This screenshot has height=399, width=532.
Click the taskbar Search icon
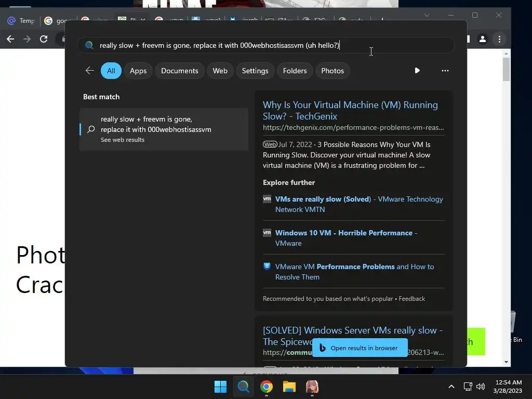[x=243, y=387]
